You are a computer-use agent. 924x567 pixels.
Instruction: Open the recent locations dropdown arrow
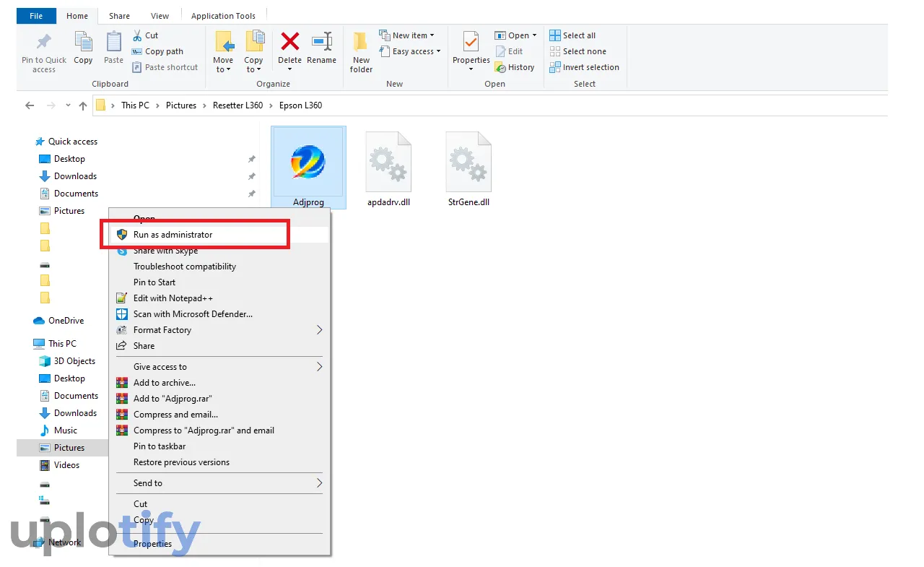point(69,105)
